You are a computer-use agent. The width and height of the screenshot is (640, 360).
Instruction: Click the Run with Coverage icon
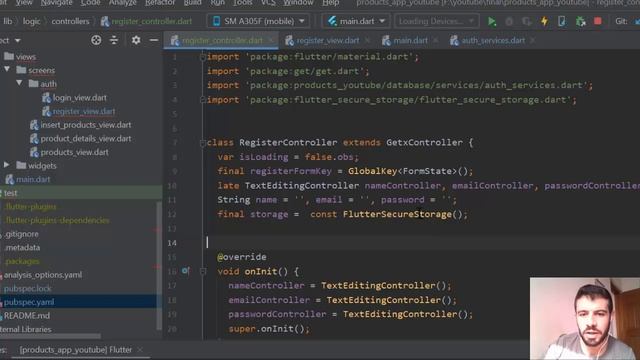[527, 21]
